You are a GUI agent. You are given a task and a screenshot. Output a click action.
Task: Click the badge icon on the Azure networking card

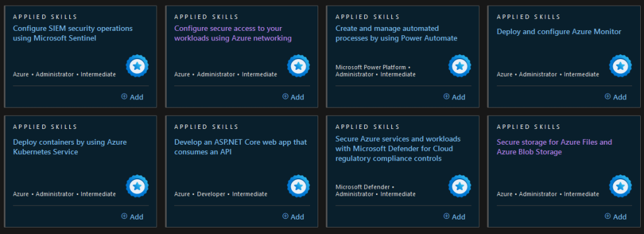coord(298,65)
